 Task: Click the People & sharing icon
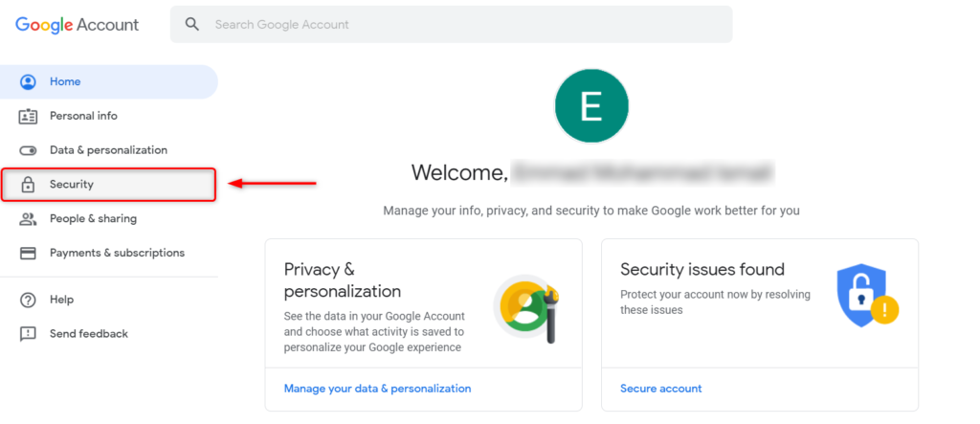point(28,219)
